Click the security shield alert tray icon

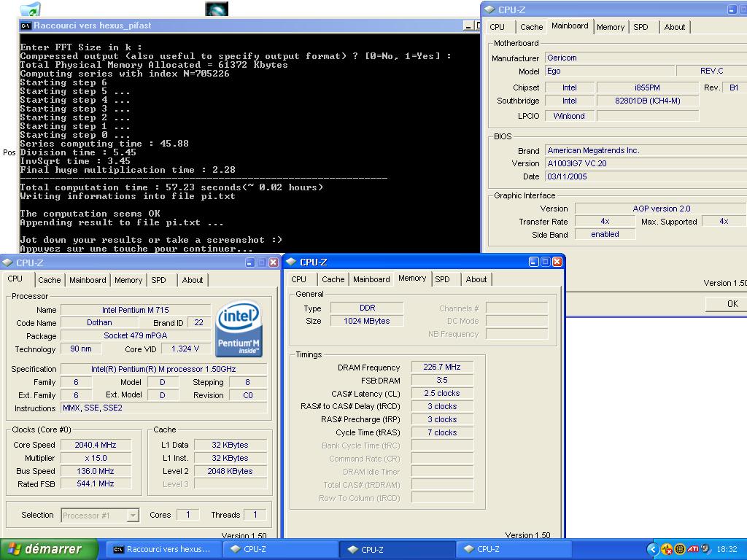click(x=667, y=549)
